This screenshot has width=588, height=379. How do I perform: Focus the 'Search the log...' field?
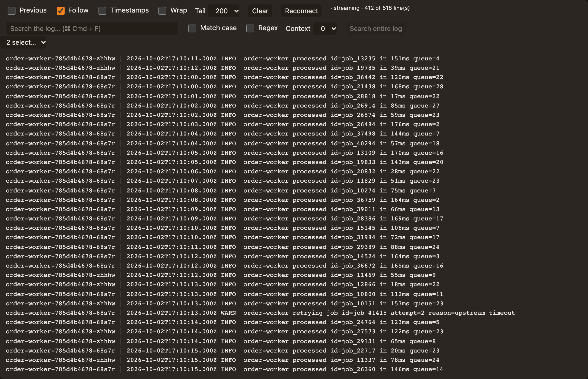point(92,28)
